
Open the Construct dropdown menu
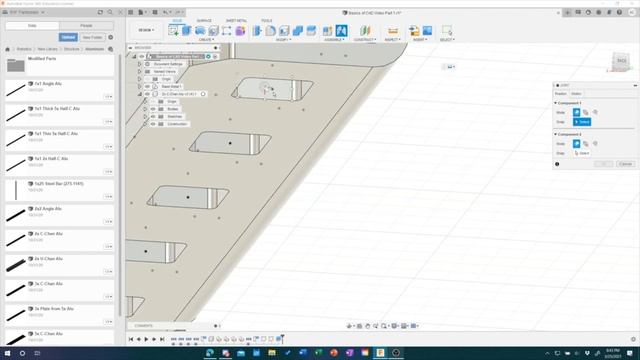364,40
